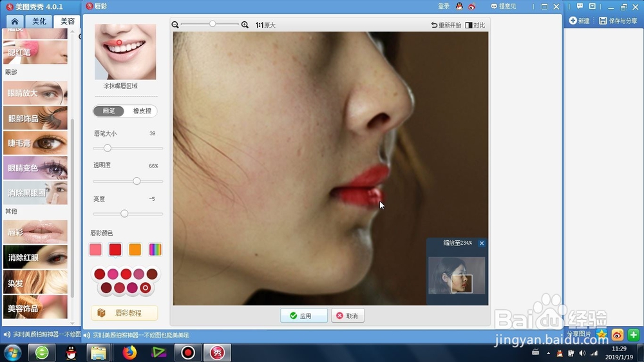
Task: Pick the brown circle shade
Action: (152, 274)
